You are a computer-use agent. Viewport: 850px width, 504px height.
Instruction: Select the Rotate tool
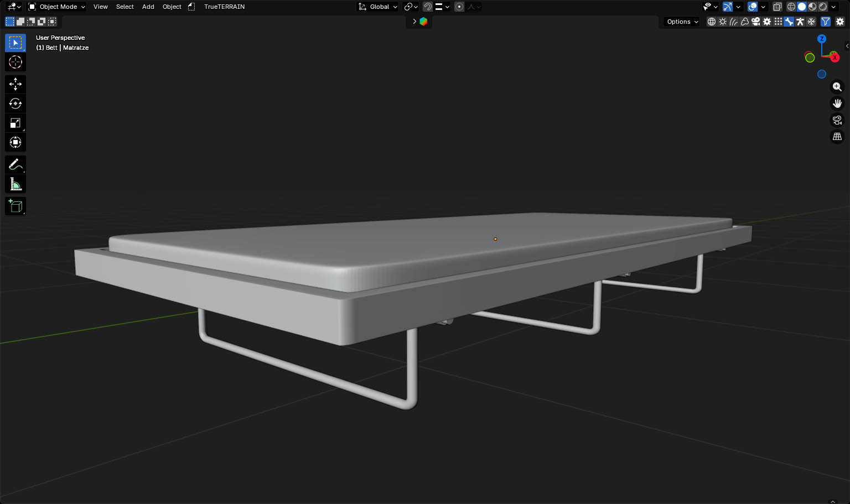click(15, 103)
